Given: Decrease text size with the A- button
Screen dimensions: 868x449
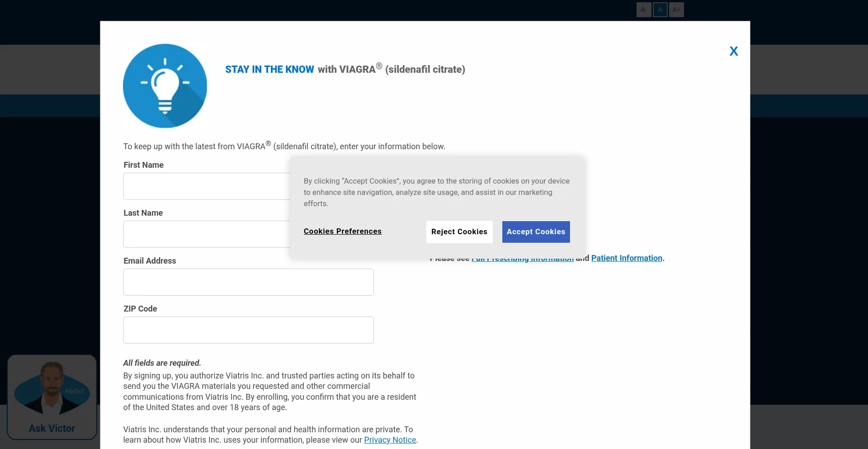Looking at the screenshot, I should [x=643, y=9].
